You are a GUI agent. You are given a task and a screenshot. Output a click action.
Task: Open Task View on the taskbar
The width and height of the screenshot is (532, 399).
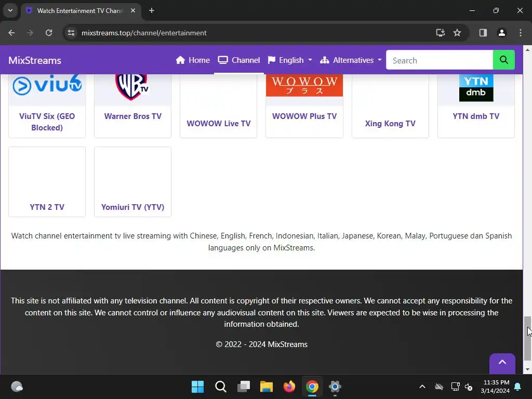(x=244, y=387)
